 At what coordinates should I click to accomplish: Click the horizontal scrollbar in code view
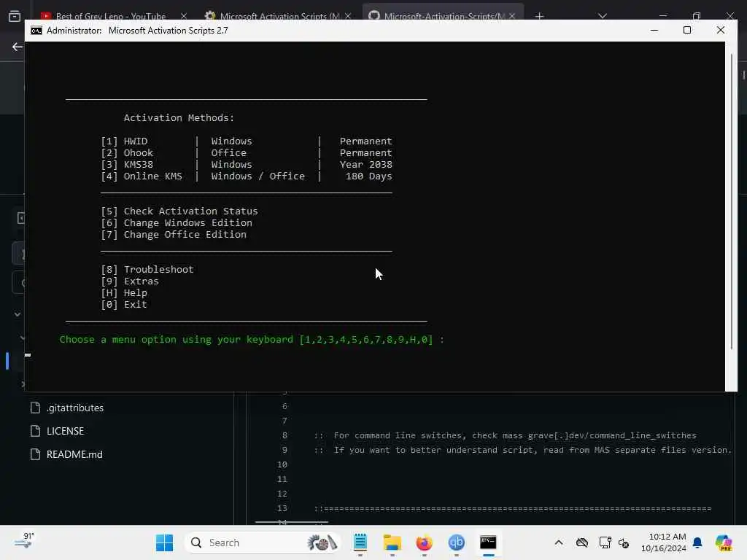(292, 522)
